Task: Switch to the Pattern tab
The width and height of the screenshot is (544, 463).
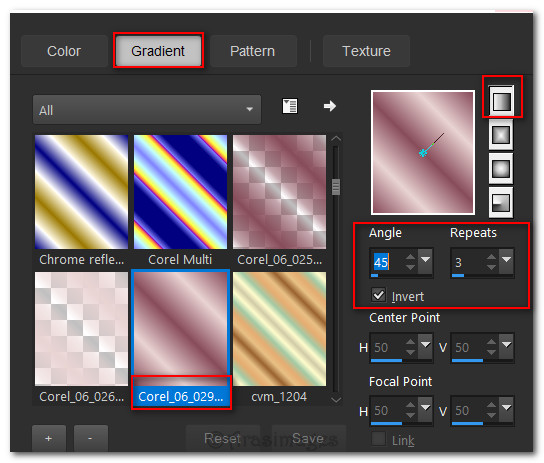Action: point(253,51)
